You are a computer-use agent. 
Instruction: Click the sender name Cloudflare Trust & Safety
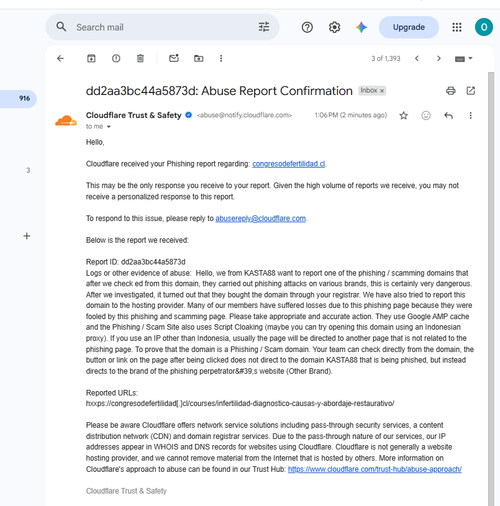(x=133, y=115)
